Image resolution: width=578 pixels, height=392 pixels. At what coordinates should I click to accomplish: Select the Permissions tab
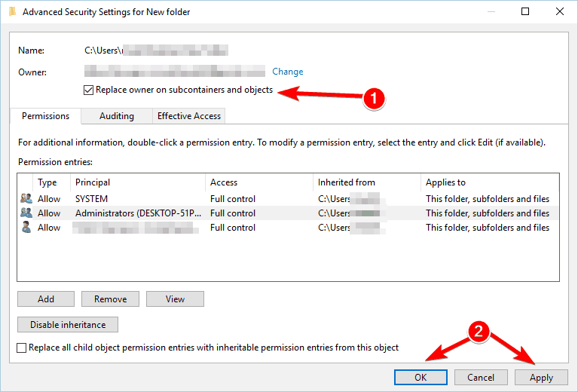click(45, 116)
